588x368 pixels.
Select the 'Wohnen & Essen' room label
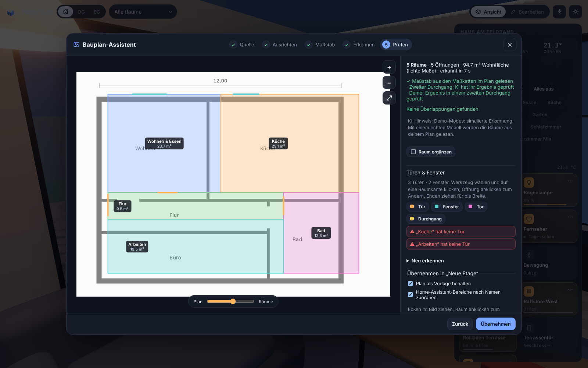164,144
